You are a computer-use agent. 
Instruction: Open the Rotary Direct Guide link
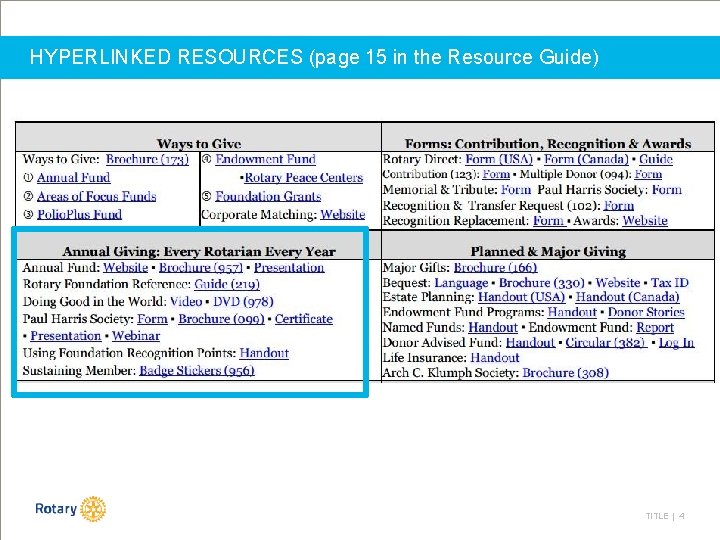pyautogui.click(x=656, y=159)
